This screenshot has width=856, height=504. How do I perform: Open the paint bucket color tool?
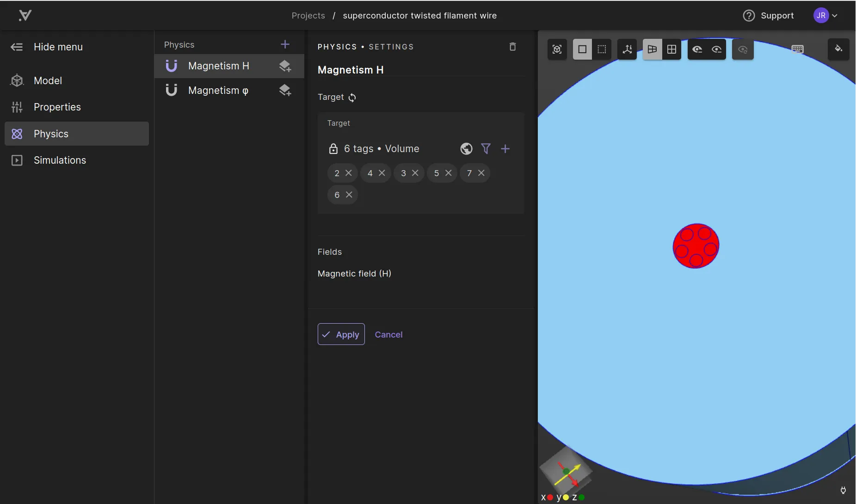838,49
